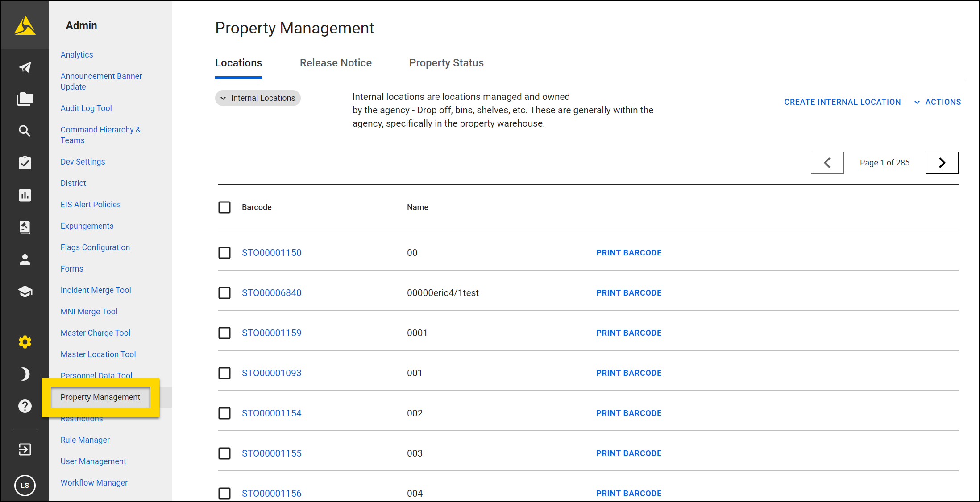Expand the Internal Locations dropdown

coord(257,98)
